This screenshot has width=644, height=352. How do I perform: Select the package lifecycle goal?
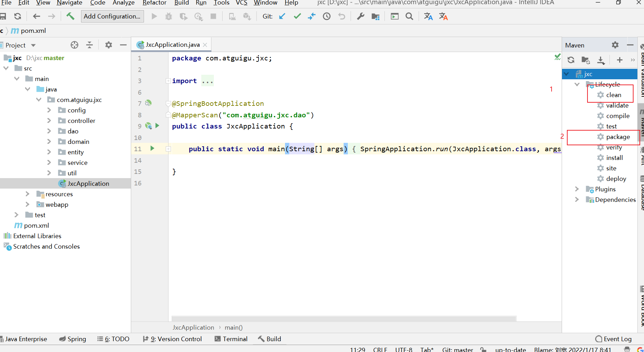(617, 137)
